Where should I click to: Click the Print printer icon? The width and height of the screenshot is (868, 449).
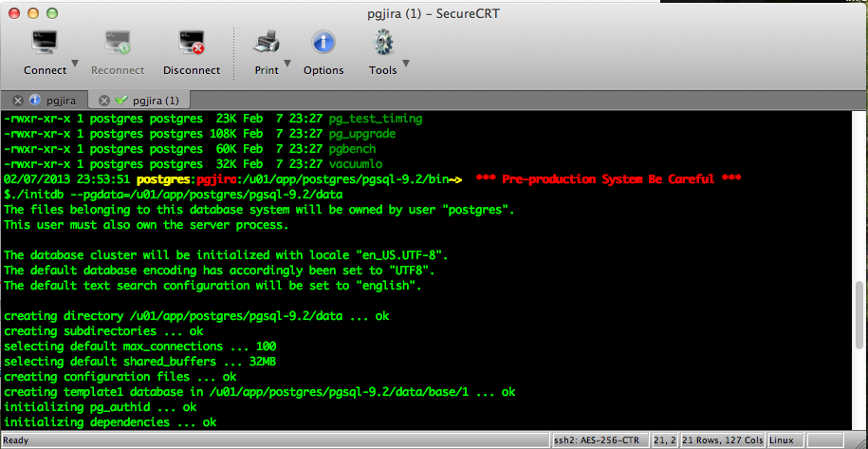point(267,43)
